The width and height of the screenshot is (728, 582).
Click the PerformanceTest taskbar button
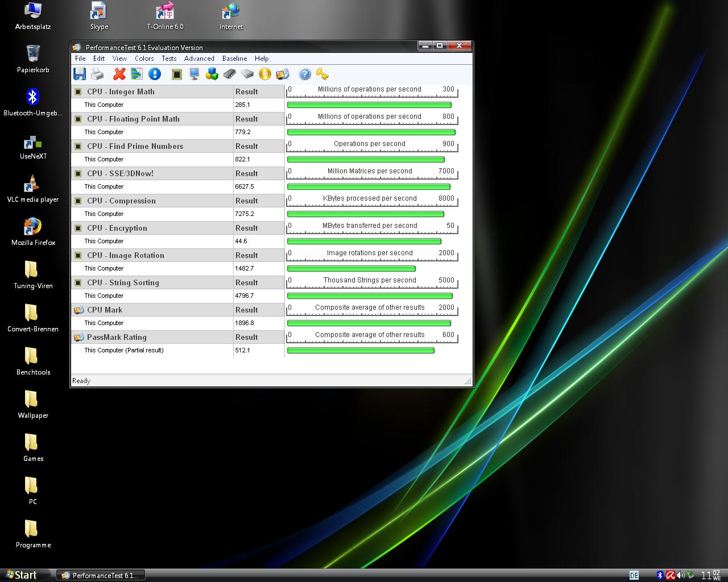pyautogui.click(x=100, y=575)
